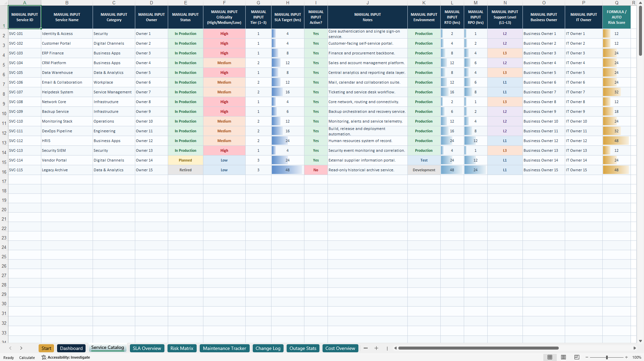Open Accessibility Investigate status icon
644x361 pixels.
point(66,357)
